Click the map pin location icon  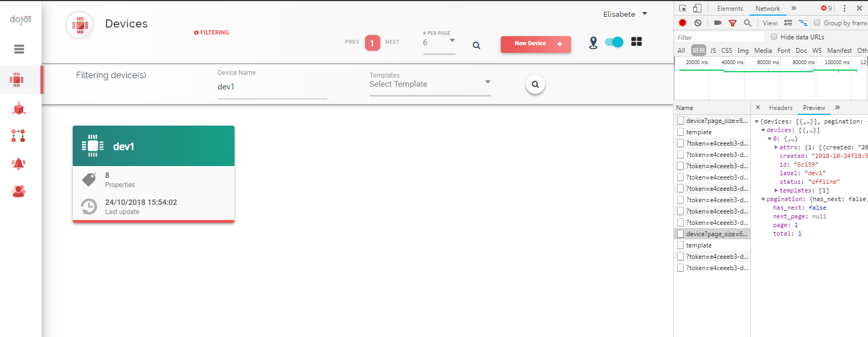coord(593,43)
